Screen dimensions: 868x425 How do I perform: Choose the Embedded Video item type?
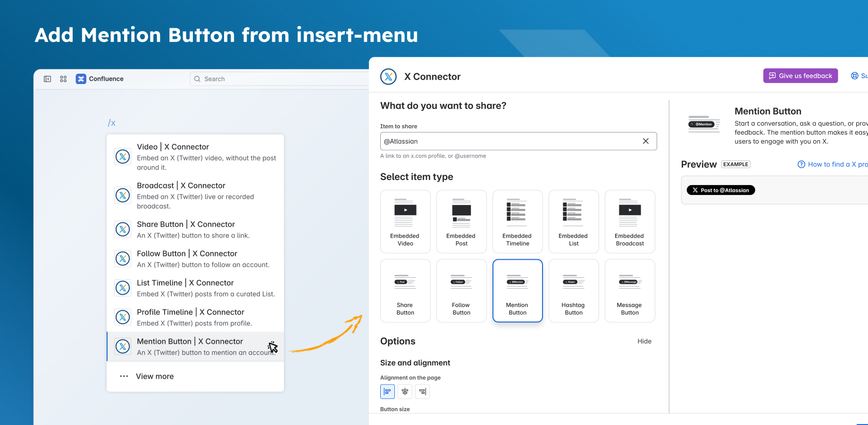[x=405, y=221]
